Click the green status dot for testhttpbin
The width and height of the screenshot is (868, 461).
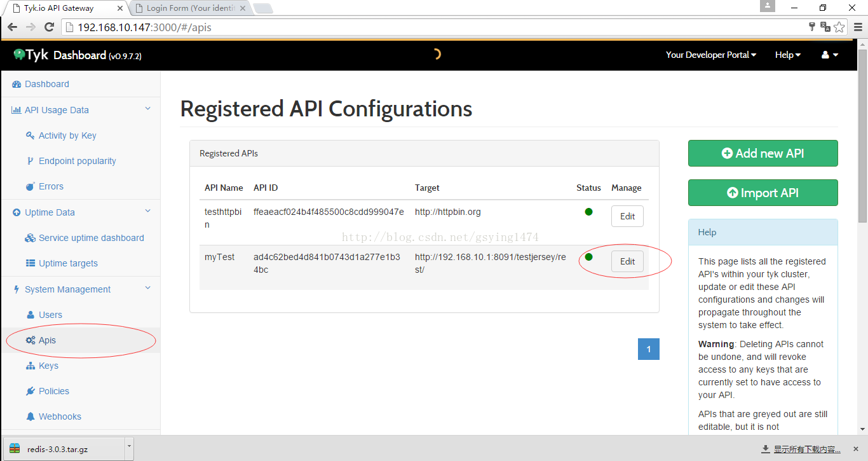pos(588,212)
